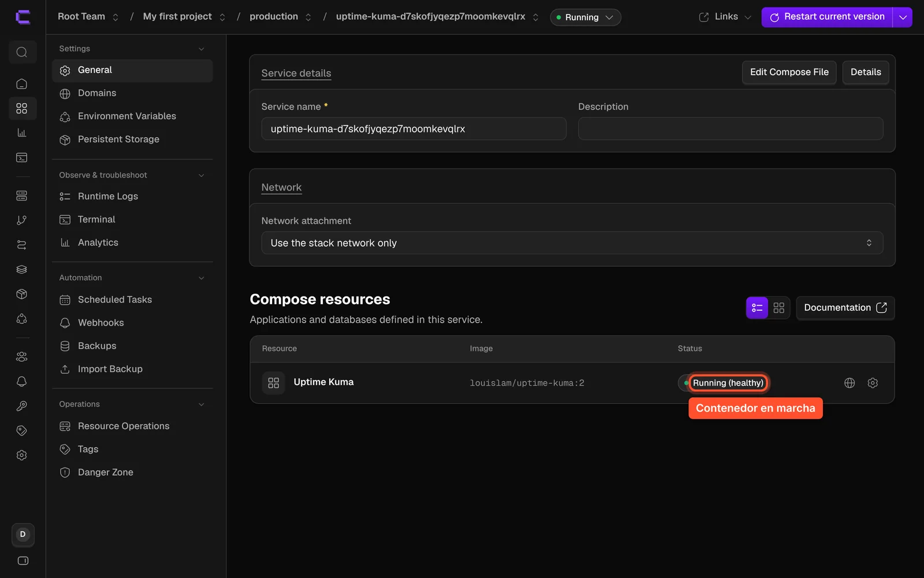Expand restart options arrow beside Restart button
The height and width of the screenshot is (578, 924).
click(x=903, y=17)
